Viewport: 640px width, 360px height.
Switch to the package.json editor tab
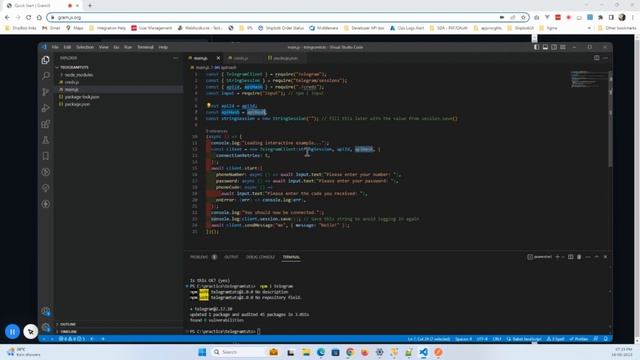point(285,58)
